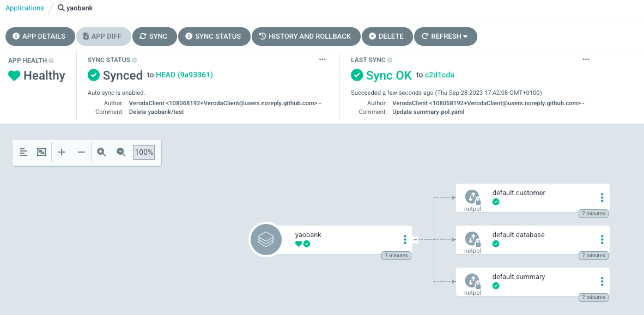The width and height of the screenshot is (644, 315).
Task: Click the default.summary netpol icon
Action: coord(472,281)
